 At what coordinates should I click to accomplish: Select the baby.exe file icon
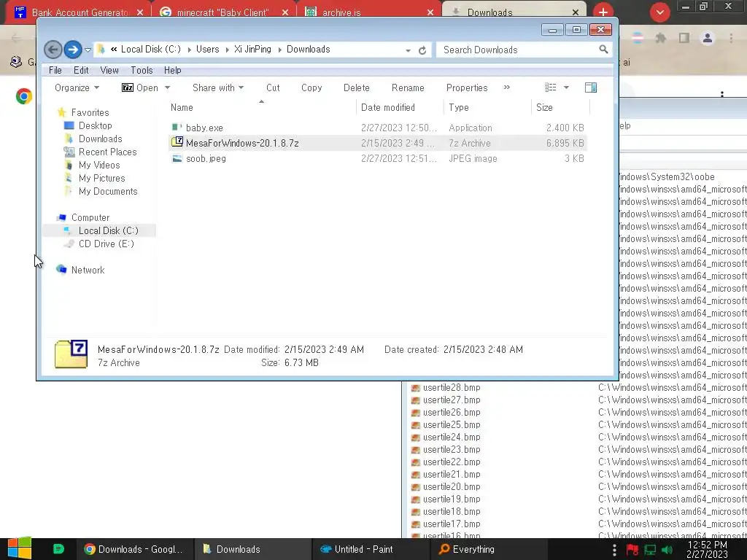pyautogui.click(x=177, y=128)
